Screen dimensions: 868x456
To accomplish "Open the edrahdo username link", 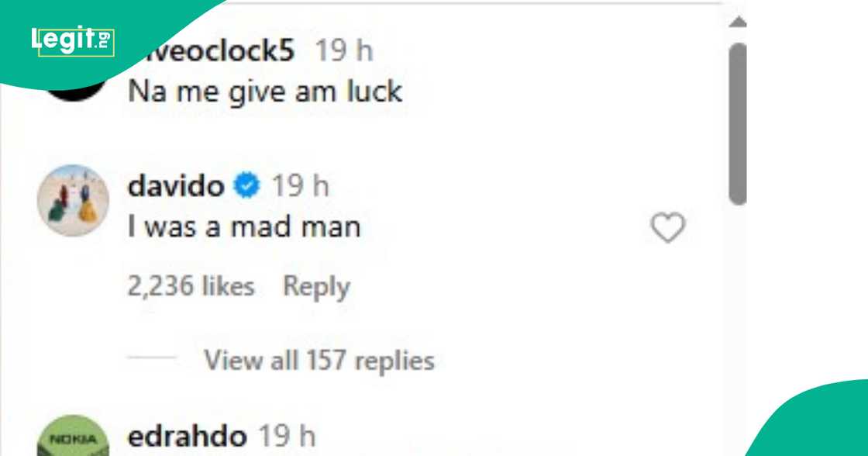I will click(x=187, y=437).
